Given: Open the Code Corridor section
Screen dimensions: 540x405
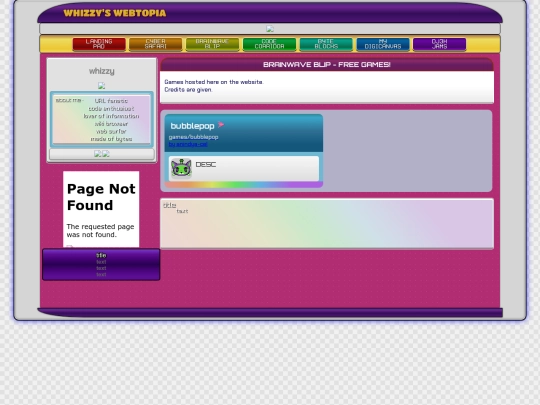Looking at the screenshot, I should (x=269, y=44).
